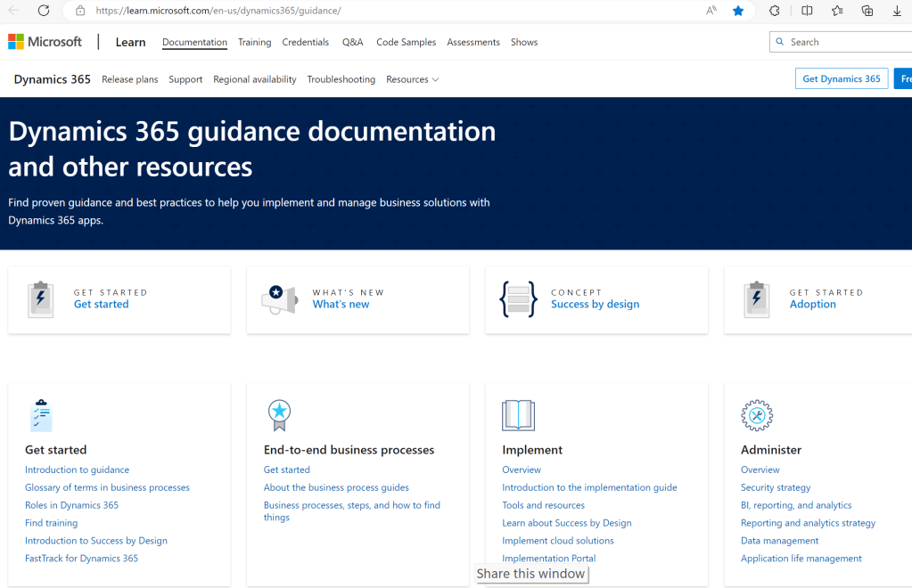The height and width of the screenshot is (588, 912).
Task: Expand the Resources dropdown menu
Action: [412, 79]
